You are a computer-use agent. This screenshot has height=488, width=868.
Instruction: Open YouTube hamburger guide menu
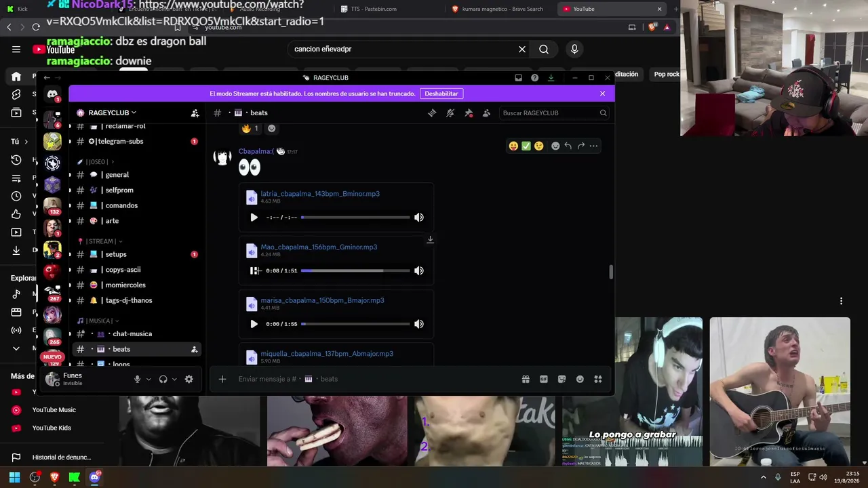16,49
